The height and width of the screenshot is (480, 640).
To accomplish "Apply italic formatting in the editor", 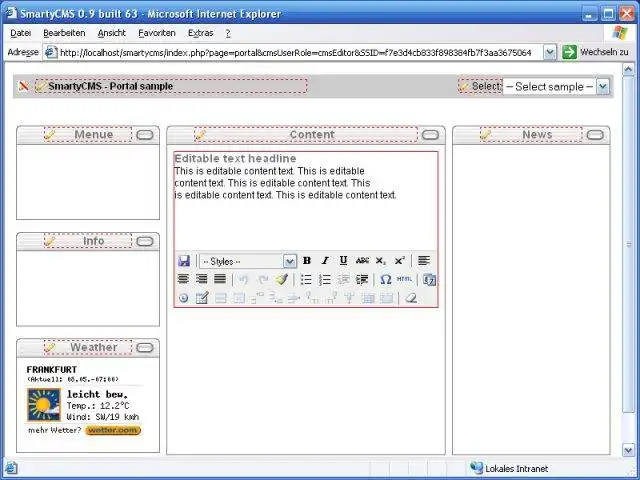I will coord(325,260).
